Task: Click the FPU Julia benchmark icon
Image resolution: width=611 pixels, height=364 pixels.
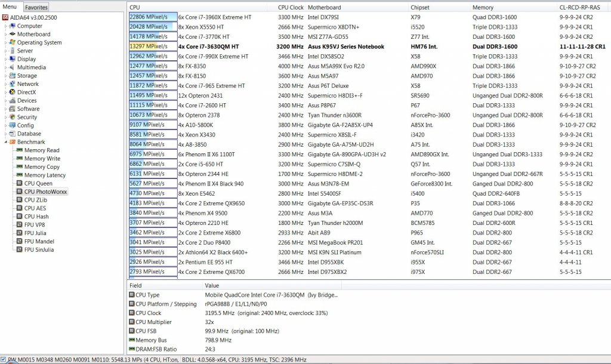Action: point(20,233)
